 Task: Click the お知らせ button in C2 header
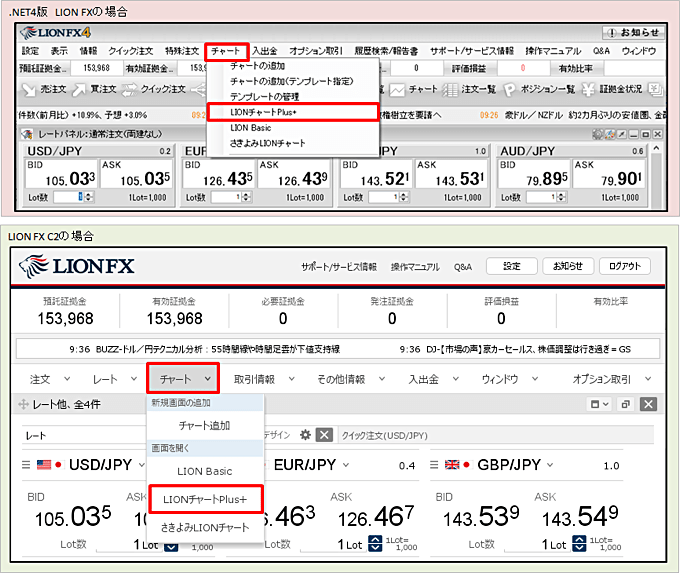click(568, 266)
